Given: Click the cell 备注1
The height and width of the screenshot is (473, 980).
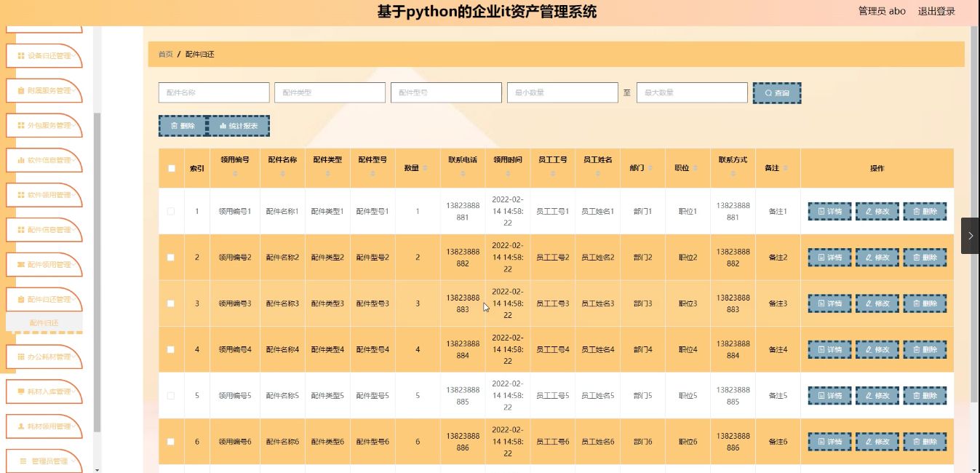Looking at the screenshot, I should [778, 211].
